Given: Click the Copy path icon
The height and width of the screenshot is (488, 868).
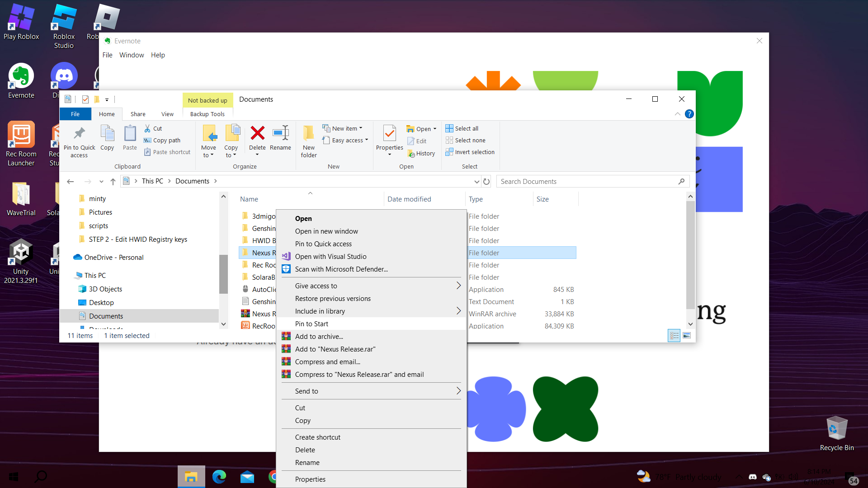Looking at the screenshot, I should (148, 141).
